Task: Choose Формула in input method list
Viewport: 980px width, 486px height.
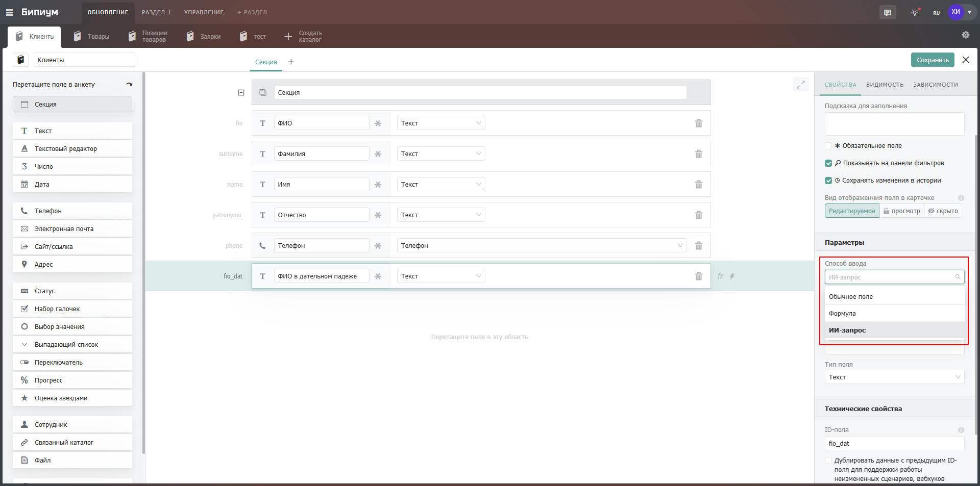Action: pyautogui.click(x=842, y=314)
